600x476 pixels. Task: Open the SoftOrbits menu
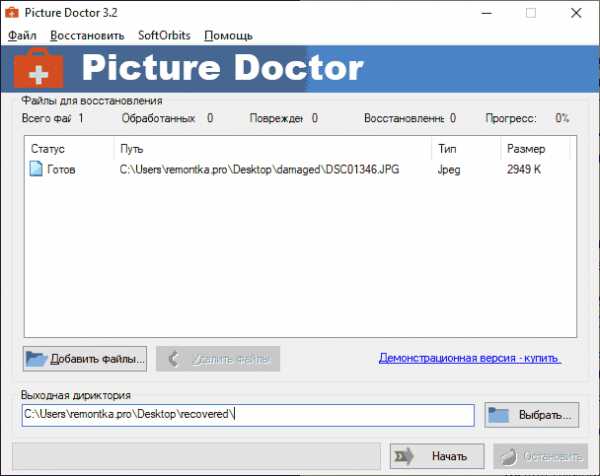(x=164, y=36)
